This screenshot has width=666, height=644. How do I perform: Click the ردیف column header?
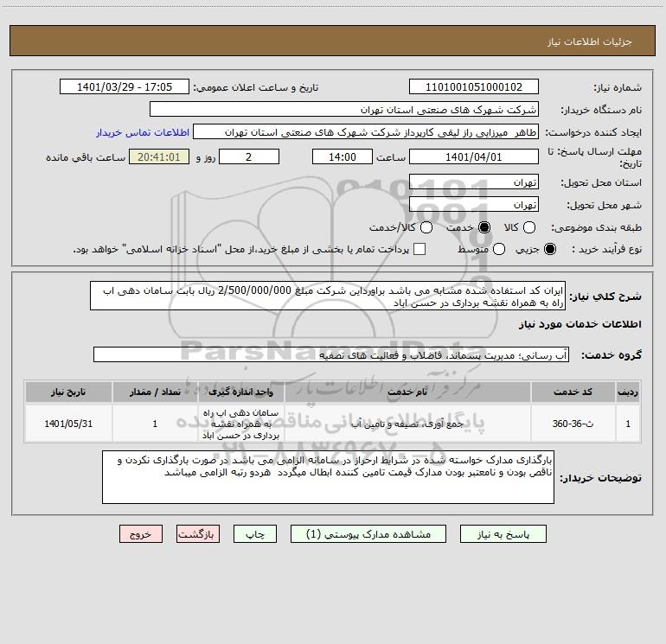[628, 392]
